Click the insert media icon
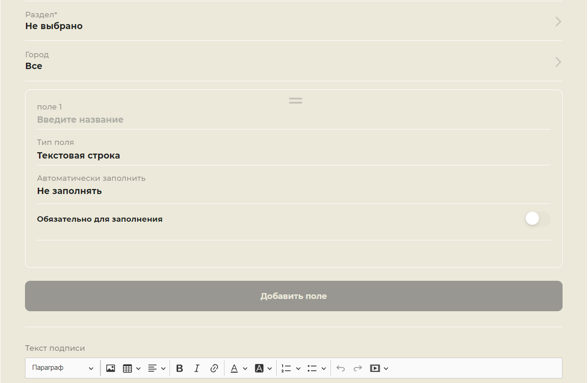The image size is (588, 383). tap(375, 368)
